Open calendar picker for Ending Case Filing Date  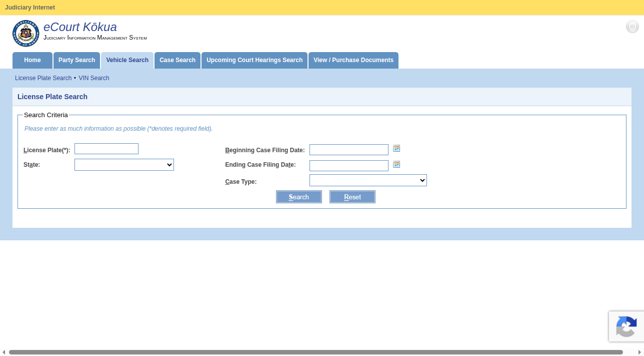[x=396, y=164]
